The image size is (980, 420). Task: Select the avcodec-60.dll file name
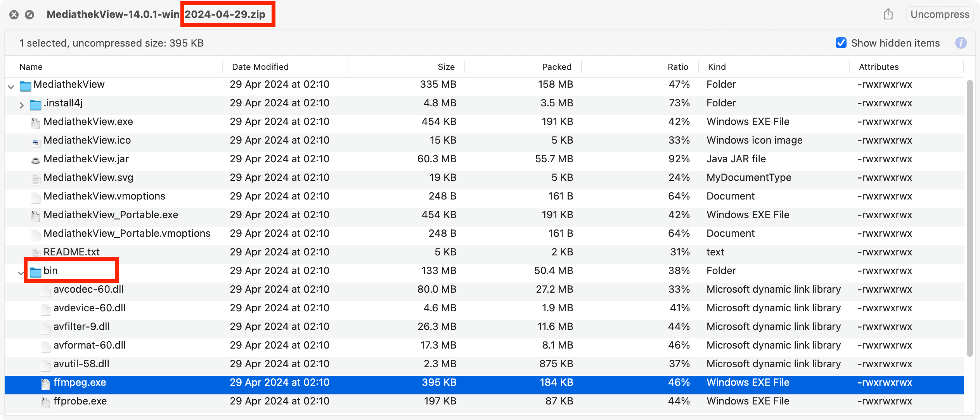pos(88,289)
